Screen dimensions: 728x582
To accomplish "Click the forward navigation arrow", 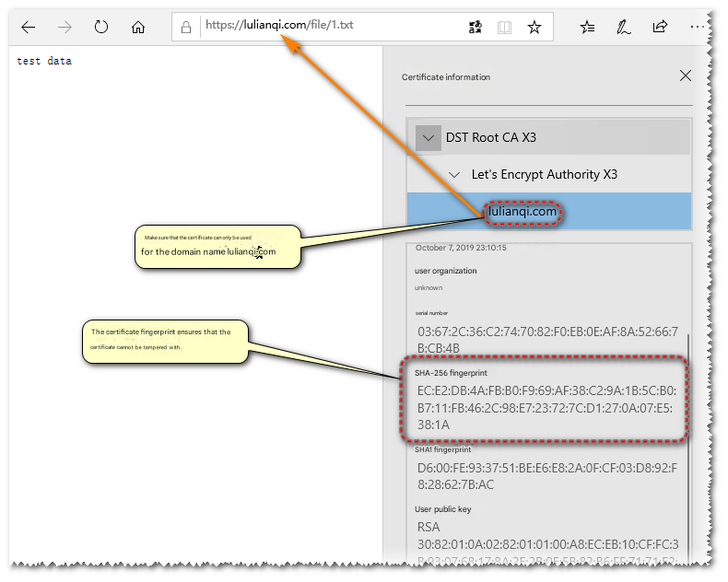I will point(65,28).
